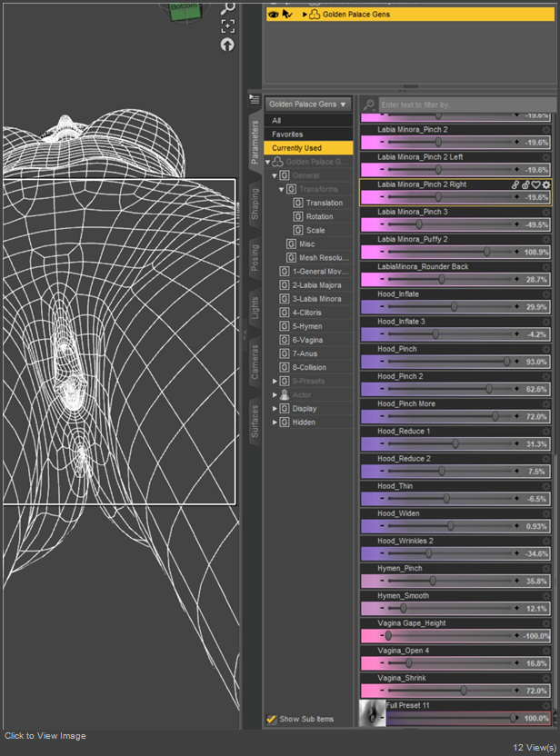Click the Vagina Gape_Height slider handle
Image resolution: width=560 pixels, height=756 pixels.
pyautogui.click(x=388, y=635)
